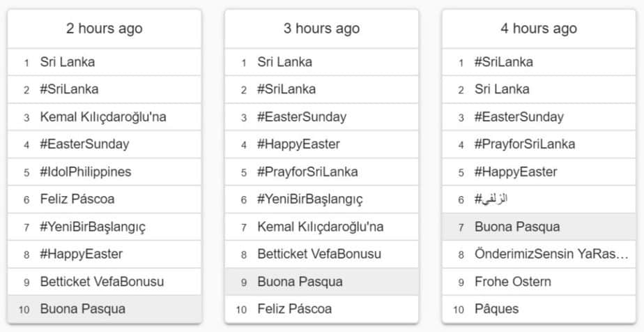644x332 pixels.
Task: Click #PrayforSriLanka in 3 hours ago column
Action: coord(321,172)
